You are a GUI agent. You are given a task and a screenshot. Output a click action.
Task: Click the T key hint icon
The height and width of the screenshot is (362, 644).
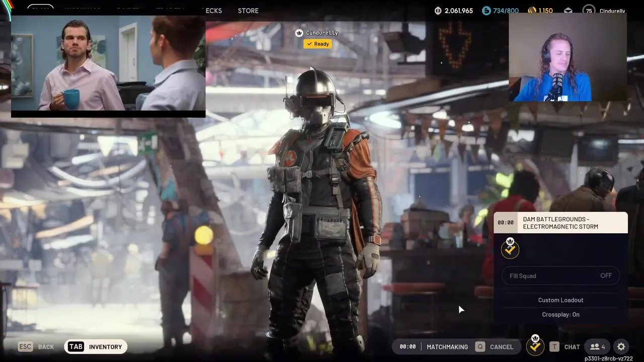point(554,347)
